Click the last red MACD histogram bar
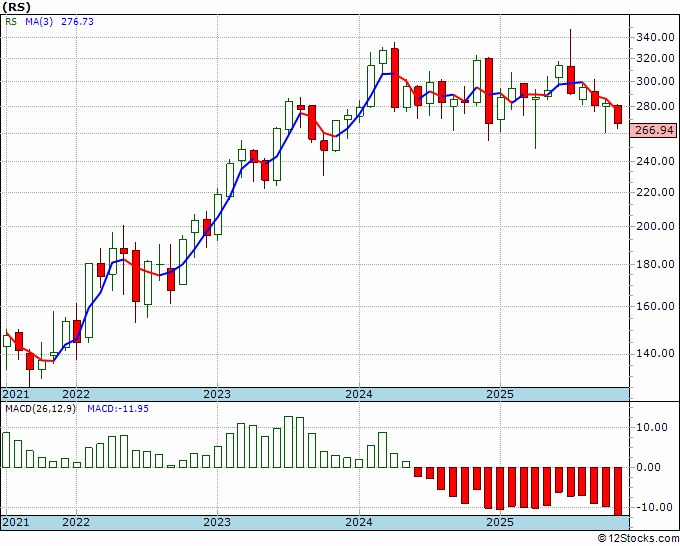Image resolution: width=680 pixels, height=546 pixels. [618, 491]
